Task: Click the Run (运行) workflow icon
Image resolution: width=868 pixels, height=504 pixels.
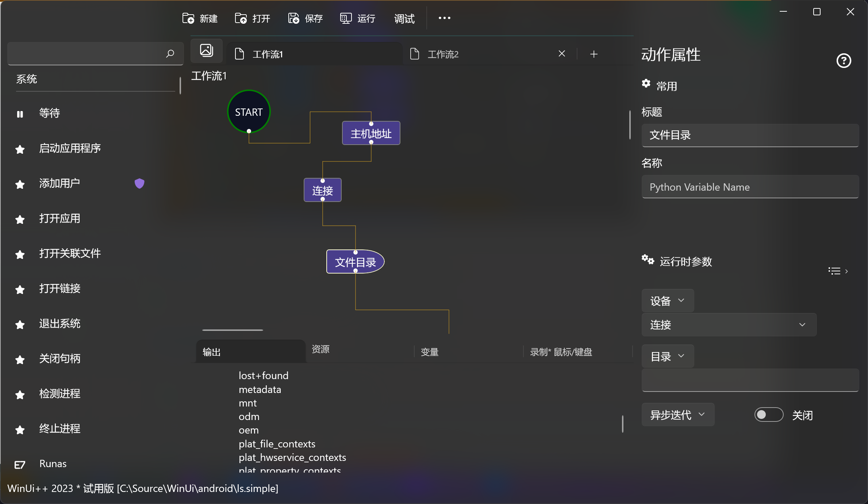Action: 346,18
